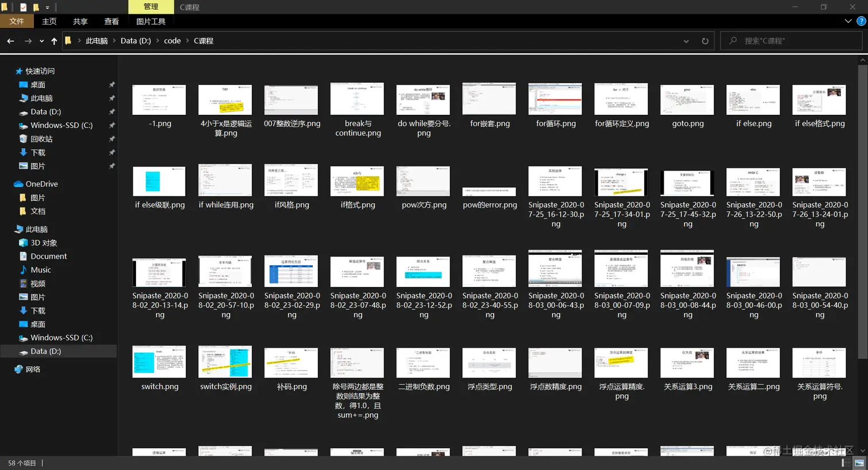Select the -1.png thumbnail
The height and width of the screenshot is (470, 868).
[x=159, y=100]
